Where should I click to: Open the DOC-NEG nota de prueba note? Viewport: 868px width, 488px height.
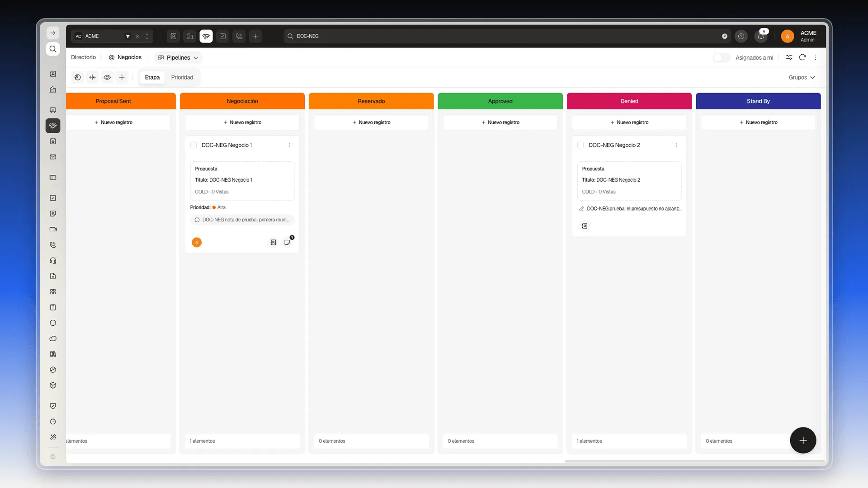(242, 220)
